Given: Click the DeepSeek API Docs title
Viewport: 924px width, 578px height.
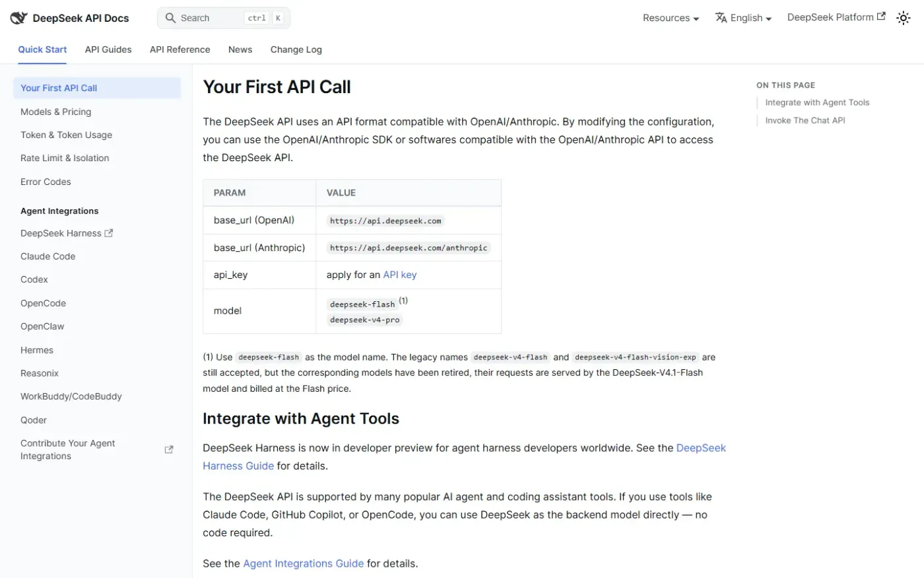Looking at the screenshot, I should tap(81, 18).
